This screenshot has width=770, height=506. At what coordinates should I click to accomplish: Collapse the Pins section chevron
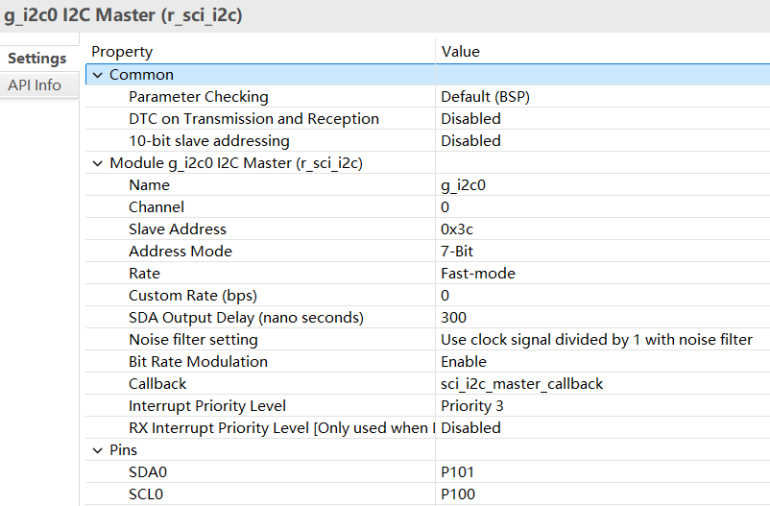pos(98,450)
